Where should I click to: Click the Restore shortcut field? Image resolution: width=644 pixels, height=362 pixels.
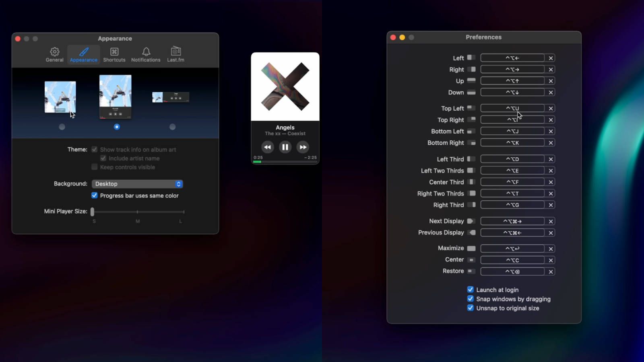coord(512,271)
